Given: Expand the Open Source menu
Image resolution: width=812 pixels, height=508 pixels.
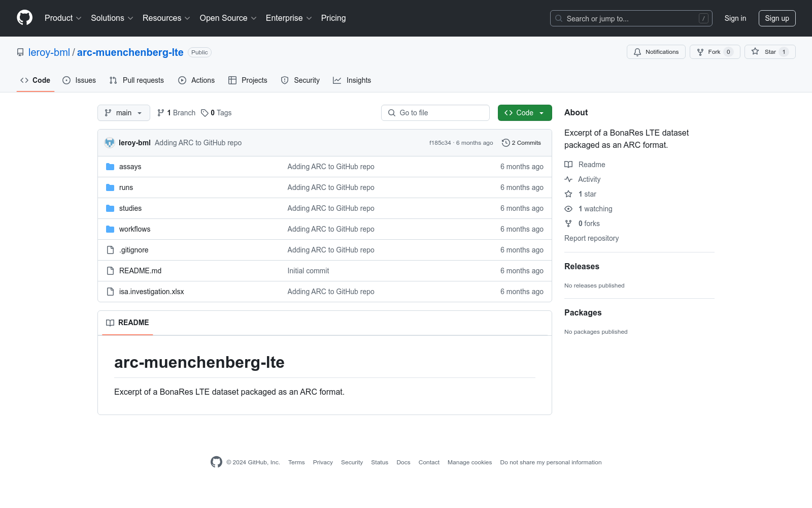Looking at the screenshot, I should (228, 18).
